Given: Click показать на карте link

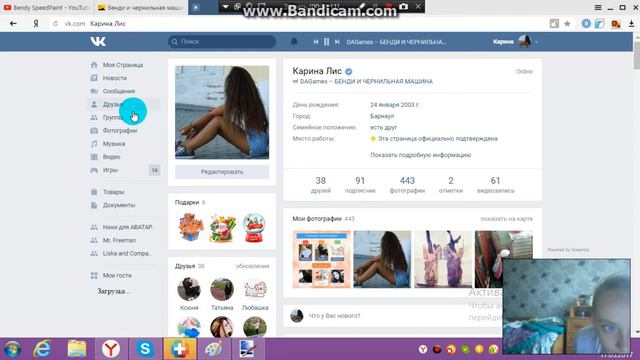Looking at the screenshot, I should (x=507, y=219).
